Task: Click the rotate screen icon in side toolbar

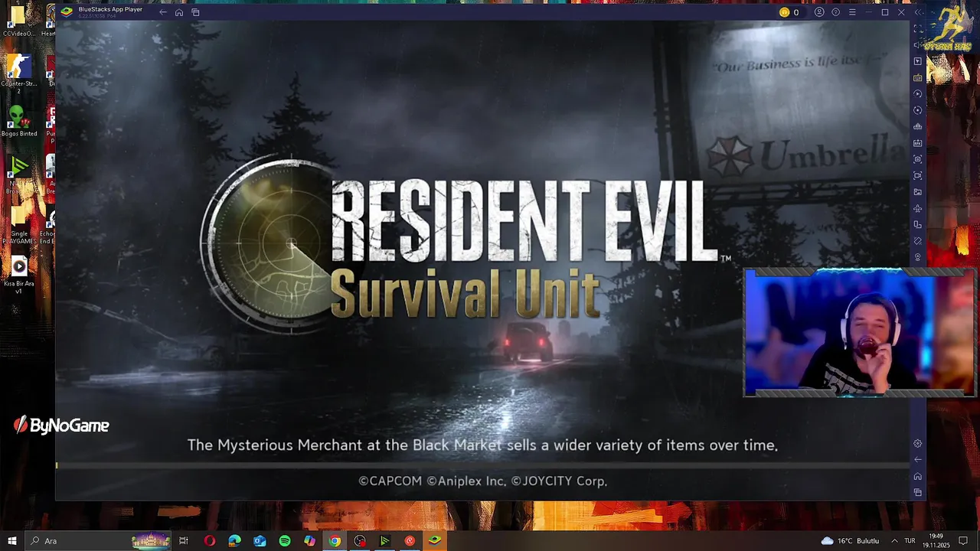Action: [x=918, y=225]
